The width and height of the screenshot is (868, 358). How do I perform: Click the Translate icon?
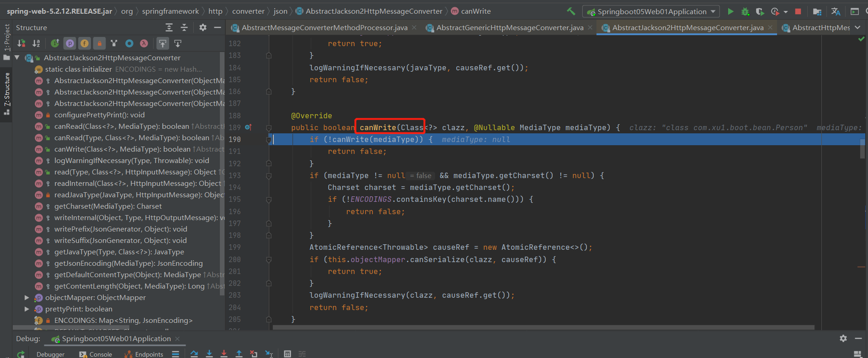click(836, 11)
